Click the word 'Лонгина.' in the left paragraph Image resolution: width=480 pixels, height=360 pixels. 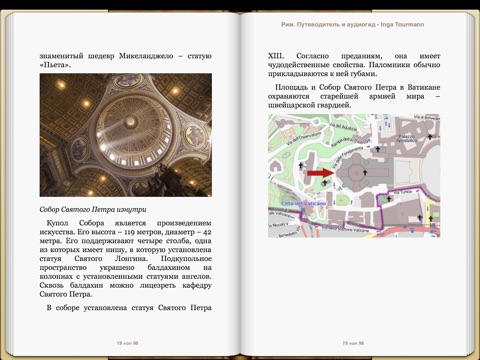pos(131,259)
